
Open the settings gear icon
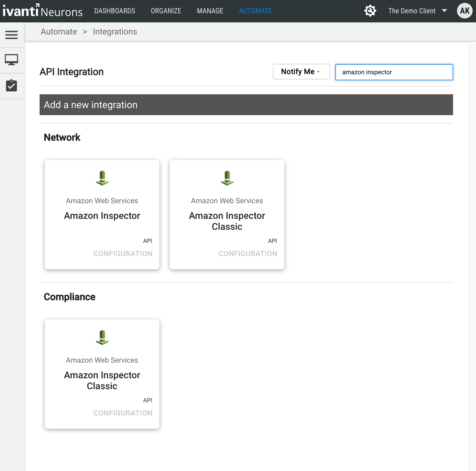370,11
